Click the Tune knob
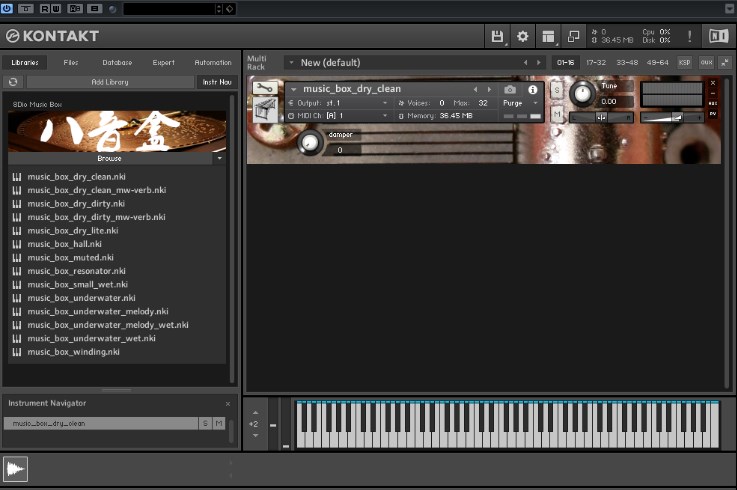Image resolution: width=737 pixels, height=490 pixels. tap(582, 93)
